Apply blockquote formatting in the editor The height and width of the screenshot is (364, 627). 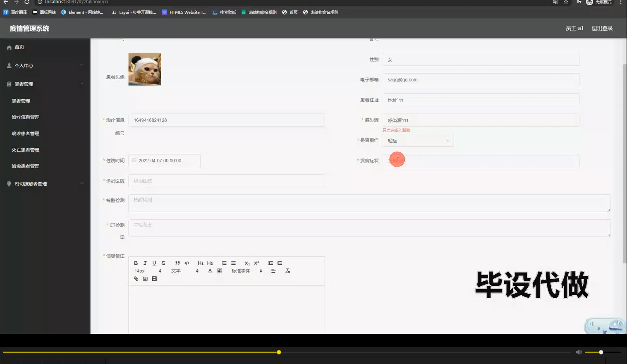[x=177, y=263]
